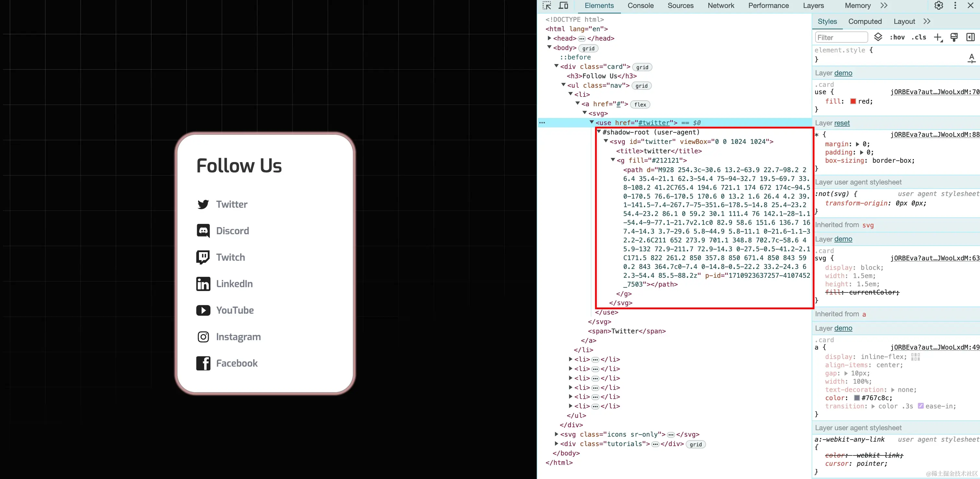This screenshot has width=980, height=479.
Task: Collapse the ul class="nav" node
Action: click(x=564, y=85)
